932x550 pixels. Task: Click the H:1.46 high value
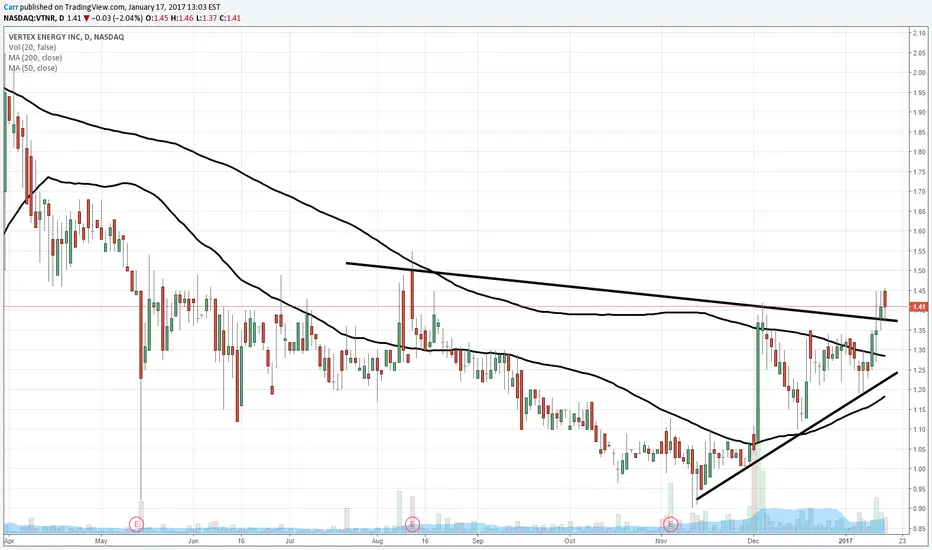181,18
